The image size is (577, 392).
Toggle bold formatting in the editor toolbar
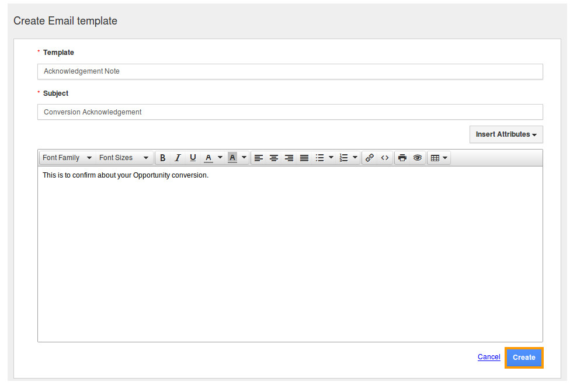click(163, 158)
